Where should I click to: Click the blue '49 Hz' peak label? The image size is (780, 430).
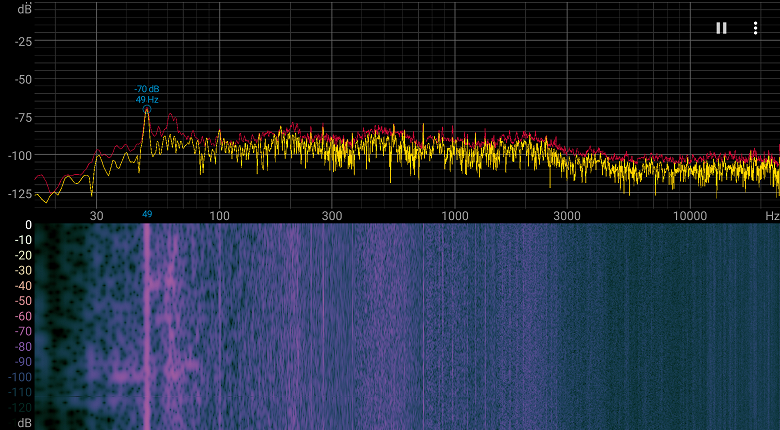(147, 100)
